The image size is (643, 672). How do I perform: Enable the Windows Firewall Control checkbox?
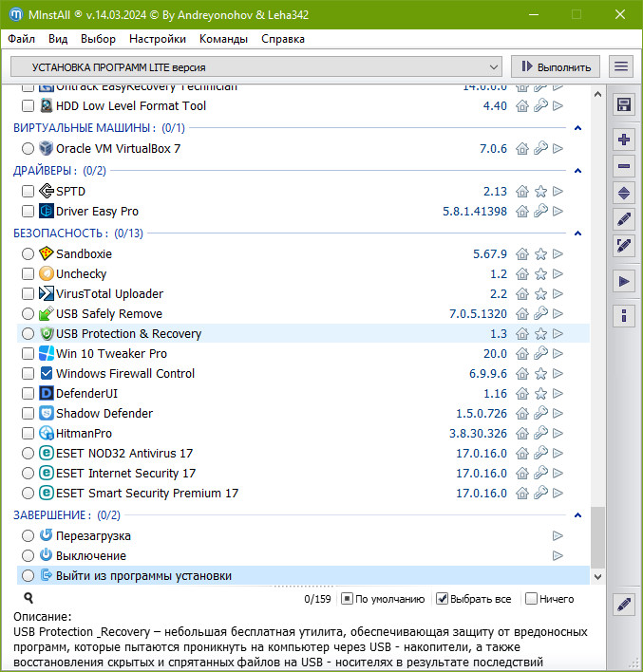(x=28, y=374)
